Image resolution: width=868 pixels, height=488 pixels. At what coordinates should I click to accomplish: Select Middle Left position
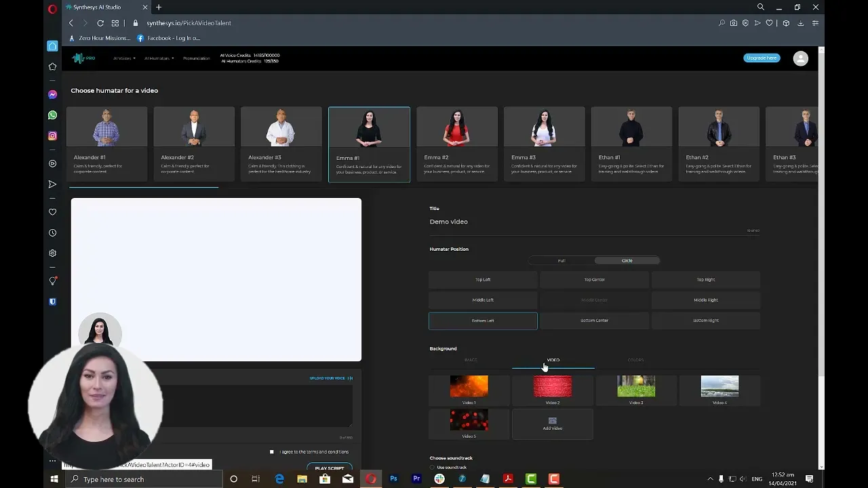[483, 300]
